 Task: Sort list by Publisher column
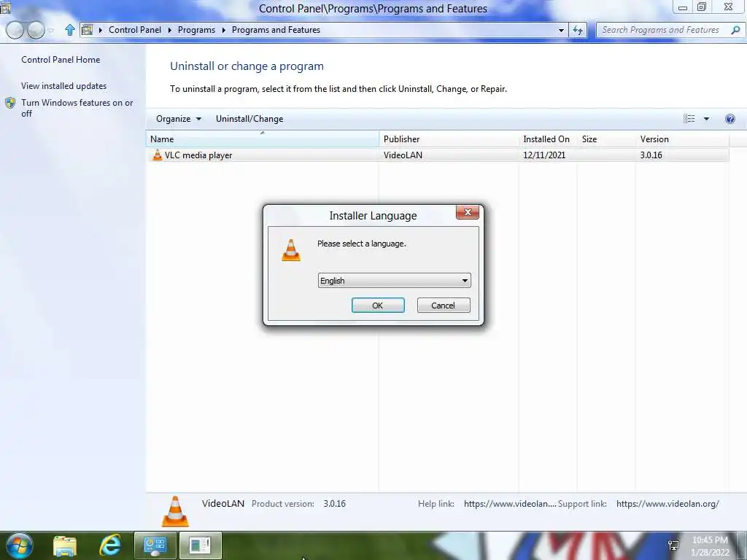tap(449, 139)
